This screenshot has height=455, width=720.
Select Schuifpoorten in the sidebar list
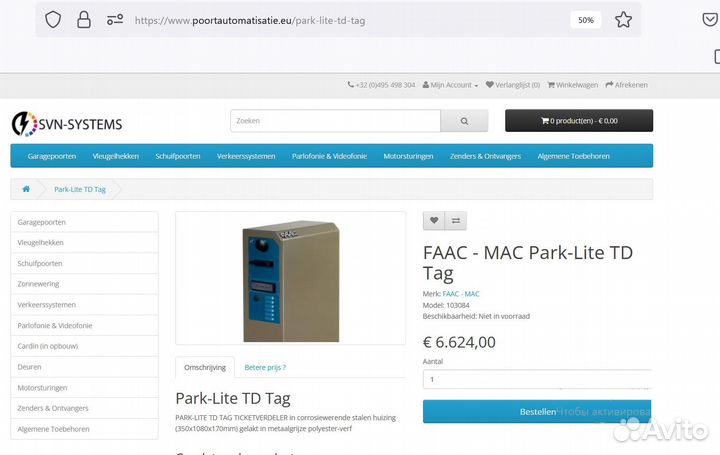point(84,264)
